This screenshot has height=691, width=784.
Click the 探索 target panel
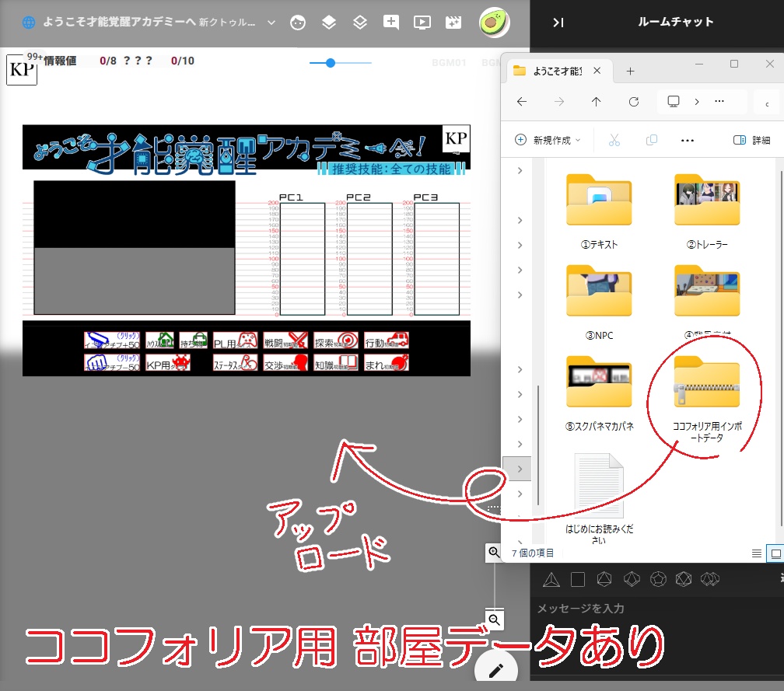[x=336, y=340]
